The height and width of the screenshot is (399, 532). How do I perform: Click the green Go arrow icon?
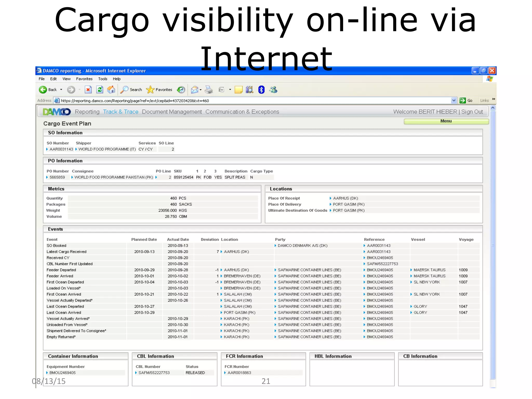pyautogui.click(x=462, y=101)
